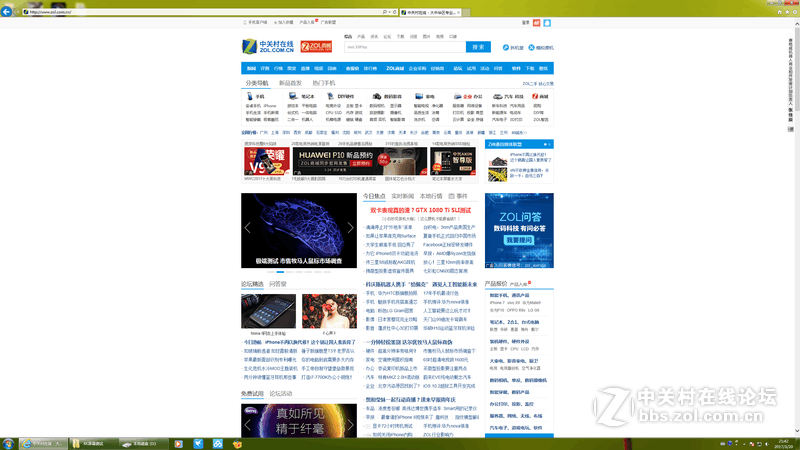
Task: Go to previous slide in BenQ banner
Action: pyautogui.click(x=247, y=424)
